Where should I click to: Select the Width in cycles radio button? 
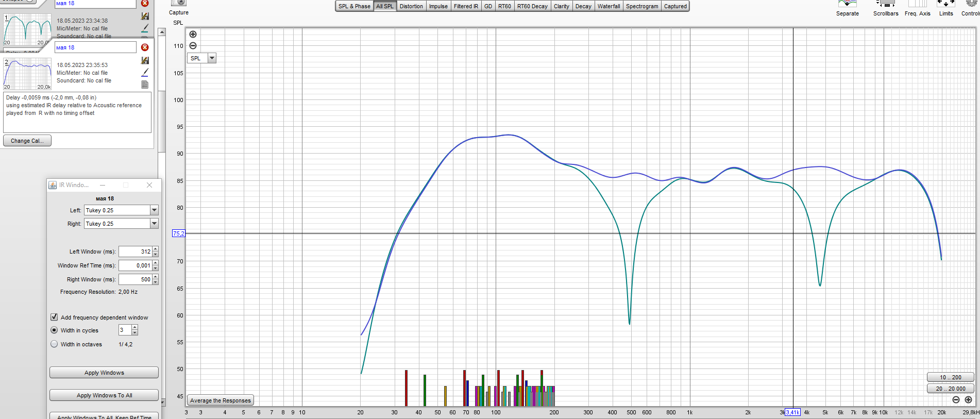[x=54, y=330]
